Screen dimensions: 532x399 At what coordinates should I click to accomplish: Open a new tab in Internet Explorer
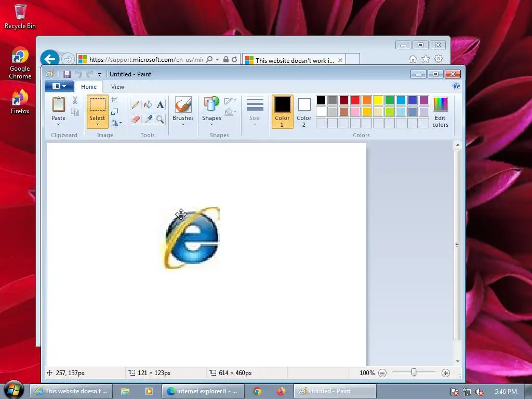tap(353, 60)
